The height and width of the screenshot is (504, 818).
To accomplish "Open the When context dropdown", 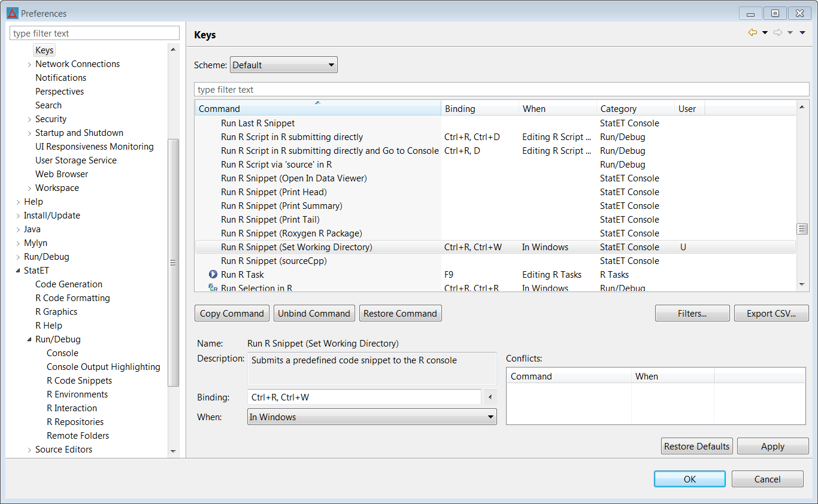I will click(x=372, y=417).
